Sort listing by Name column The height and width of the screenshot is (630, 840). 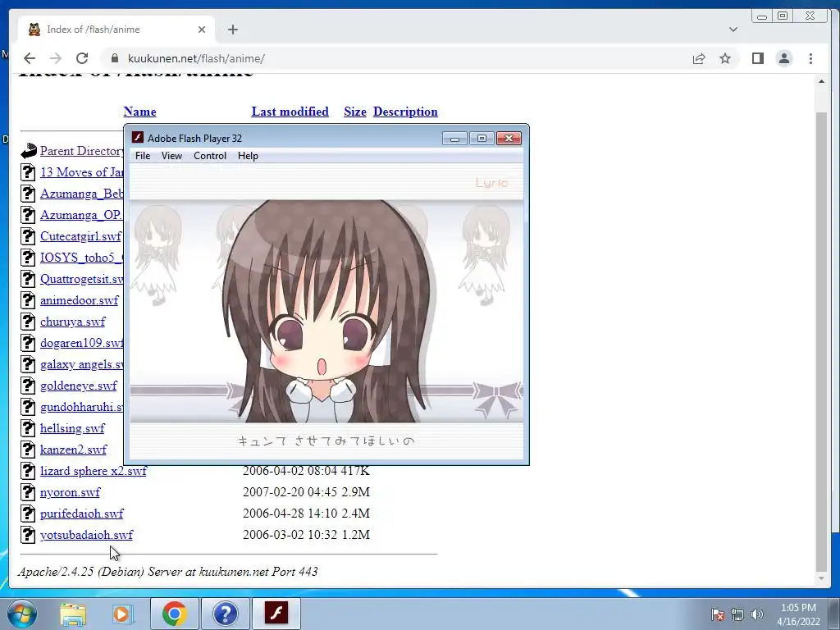coord(139,112)
